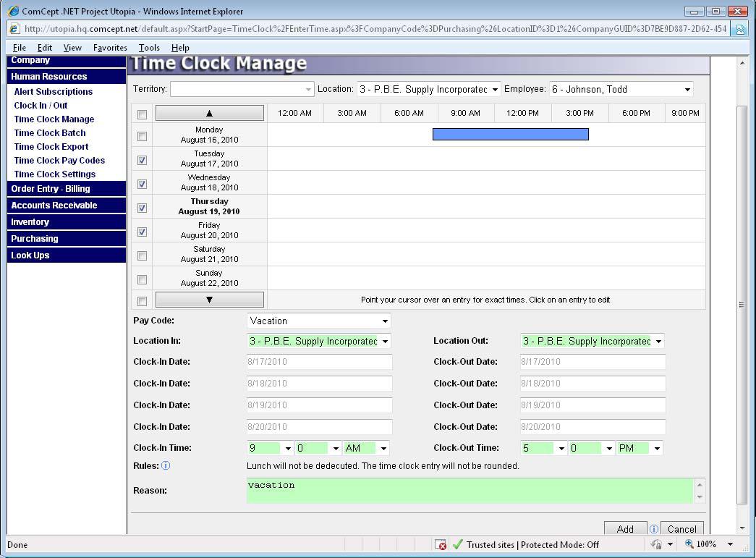Open the Time Clock Batch link

tap(50, 133)
